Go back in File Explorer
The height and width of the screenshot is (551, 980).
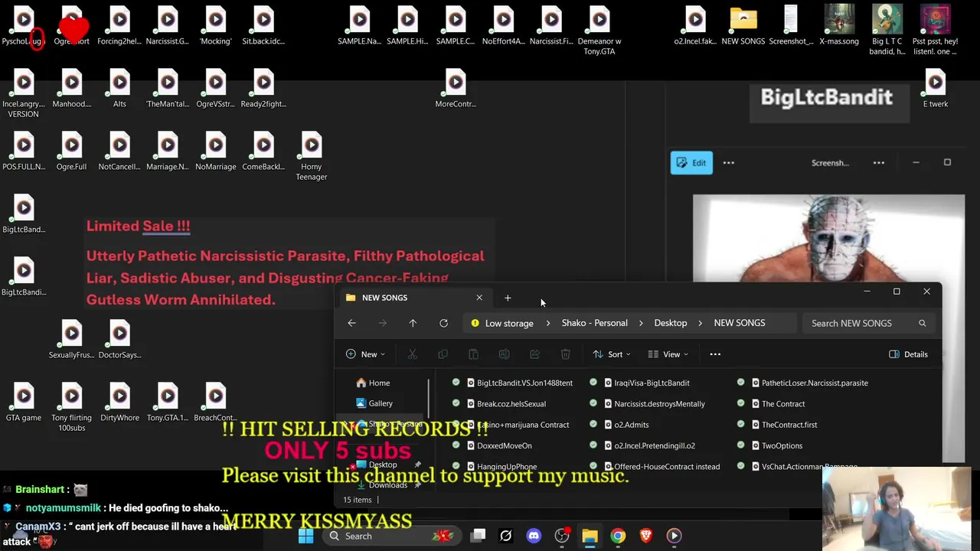click(x=351, y=323)
